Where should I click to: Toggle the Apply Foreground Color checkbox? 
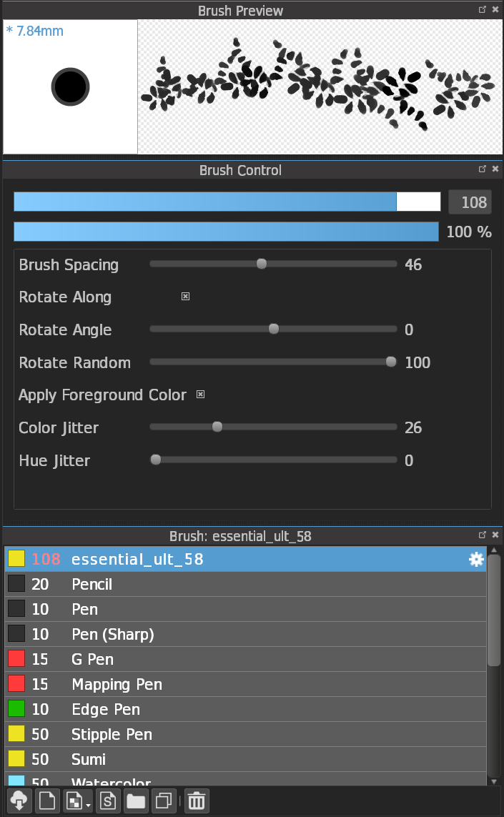[201, 395]
